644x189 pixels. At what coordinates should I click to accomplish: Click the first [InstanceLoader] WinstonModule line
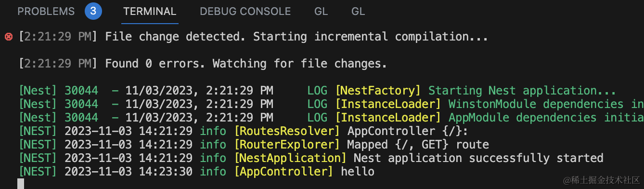pos(331,104)
